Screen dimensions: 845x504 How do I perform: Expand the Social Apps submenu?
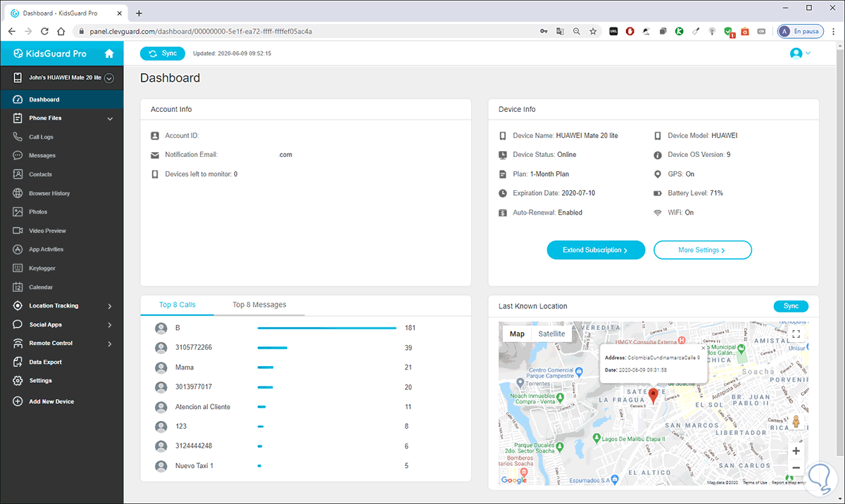click(x=110, y=325)
